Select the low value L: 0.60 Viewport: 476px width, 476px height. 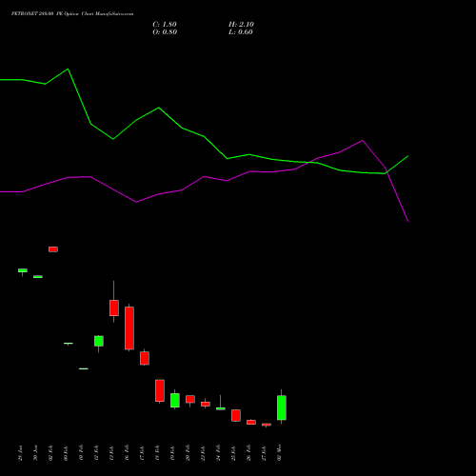[241, 32]
